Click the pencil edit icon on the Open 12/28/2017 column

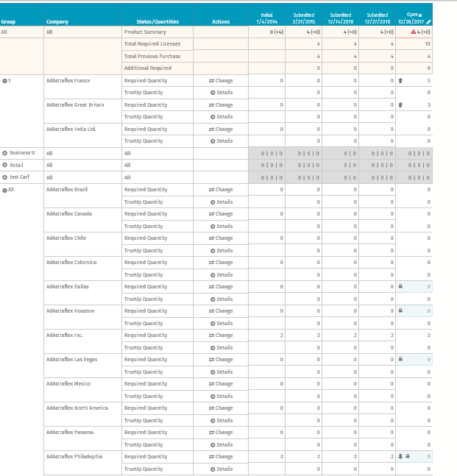(x=428, y=22)
